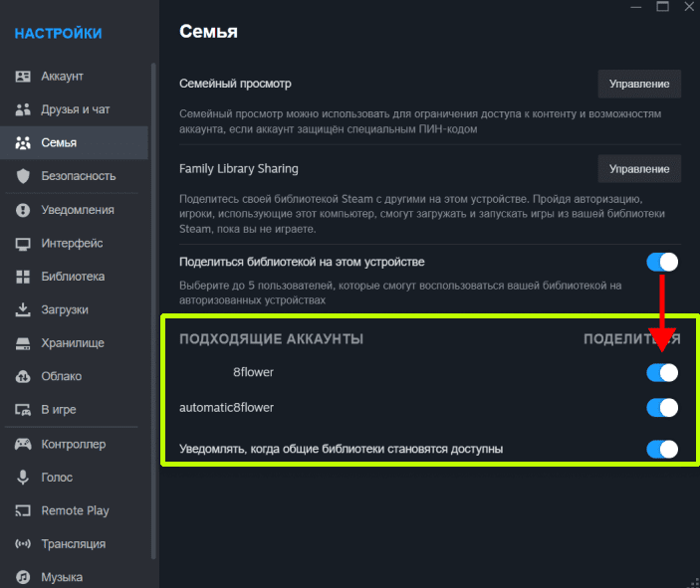Click the Семья family icon

tap(23, 142)
